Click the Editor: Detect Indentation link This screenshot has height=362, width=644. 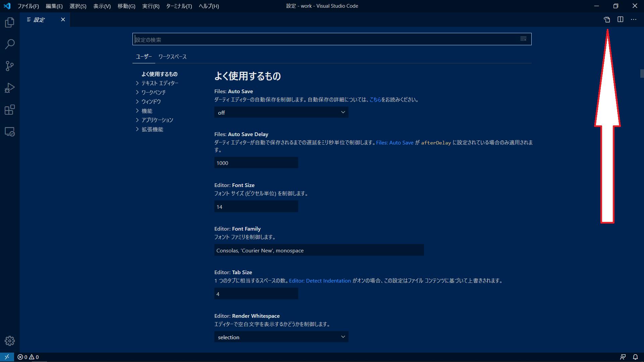320,281
